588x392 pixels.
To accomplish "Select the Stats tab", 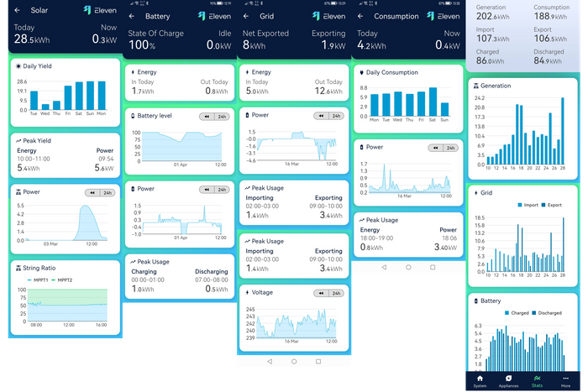I will click(x=537, y=380).
